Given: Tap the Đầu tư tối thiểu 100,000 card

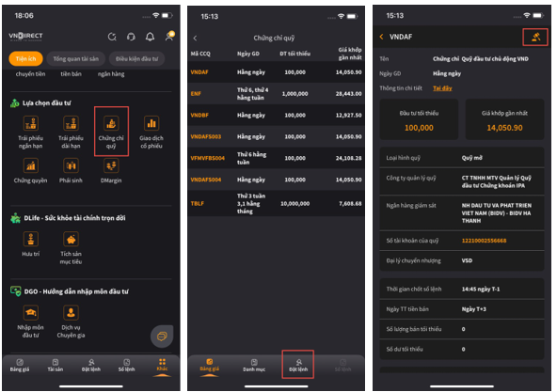Looking at the screenshot, I should point(419,119).
